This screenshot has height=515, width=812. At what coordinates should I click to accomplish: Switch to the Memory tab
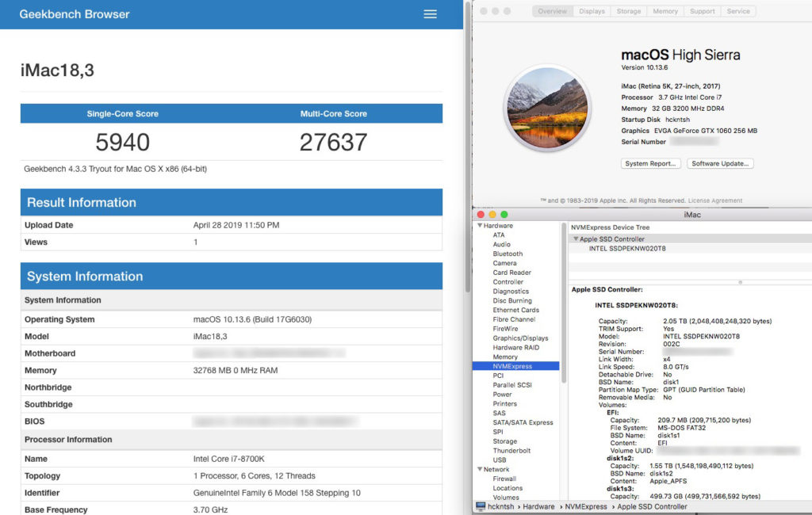(665, 11)
